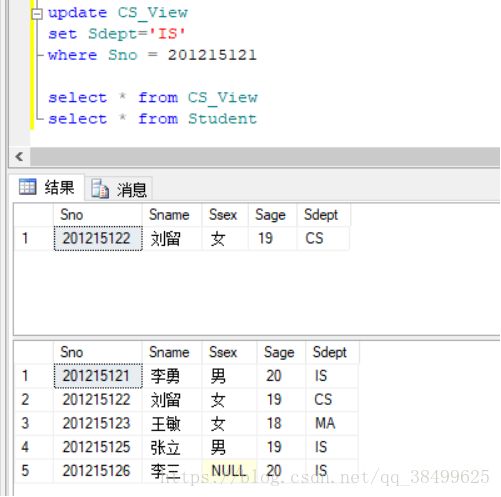
Task: Click the Sdept header in the first result grid
Action: coord(323,215)
